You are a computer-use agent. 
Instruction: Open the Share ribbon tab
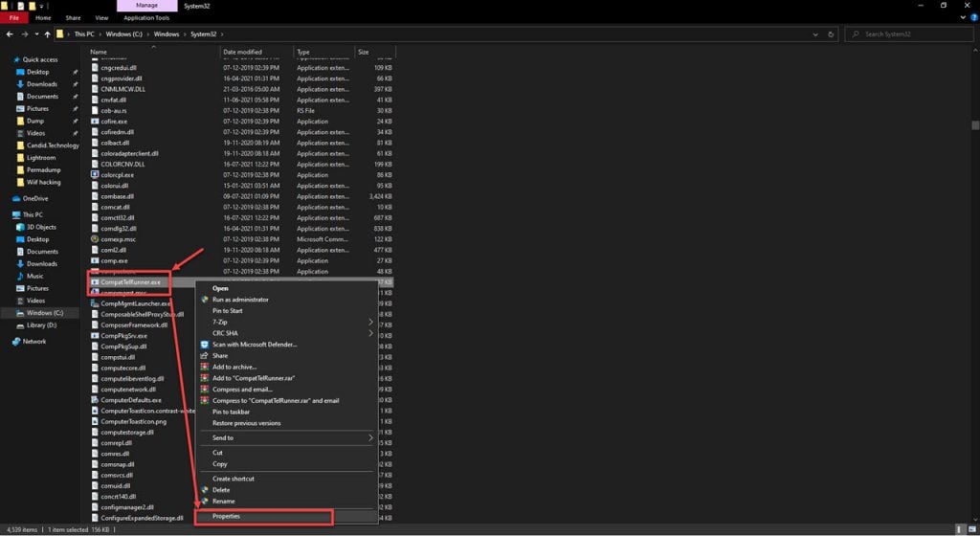pos(73,18)
